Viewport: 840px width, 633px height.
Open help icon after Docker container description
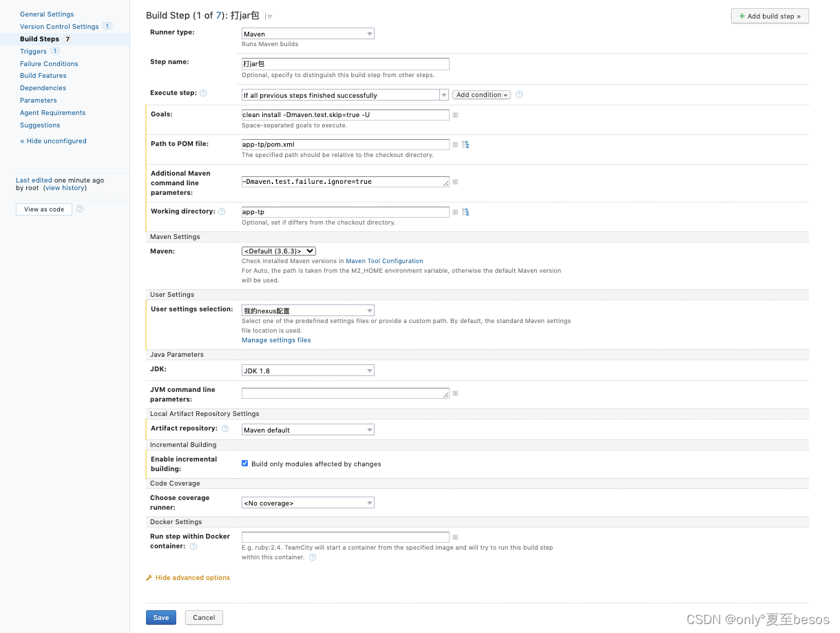click(313, 557)
